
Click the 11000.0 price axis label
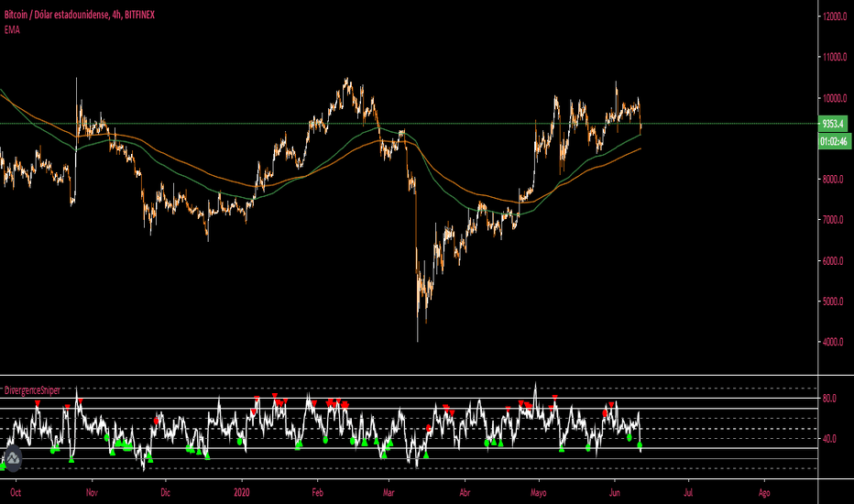click(x=835, y=57)
